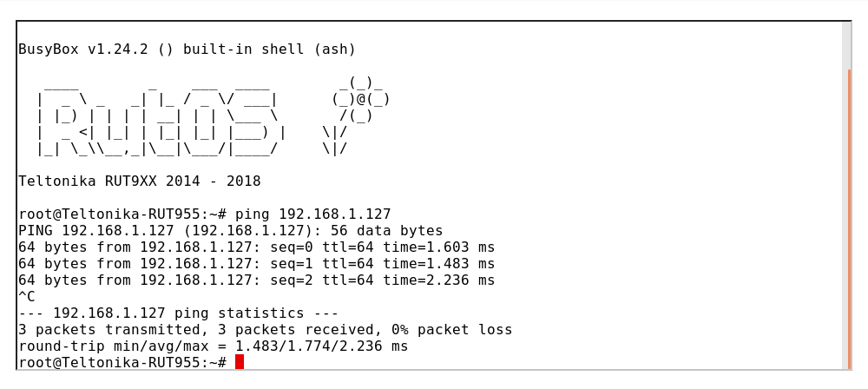Viewport: 868px width, 389px height.
Task: Click the red terminal cursor block
Action: pos(240,362)
